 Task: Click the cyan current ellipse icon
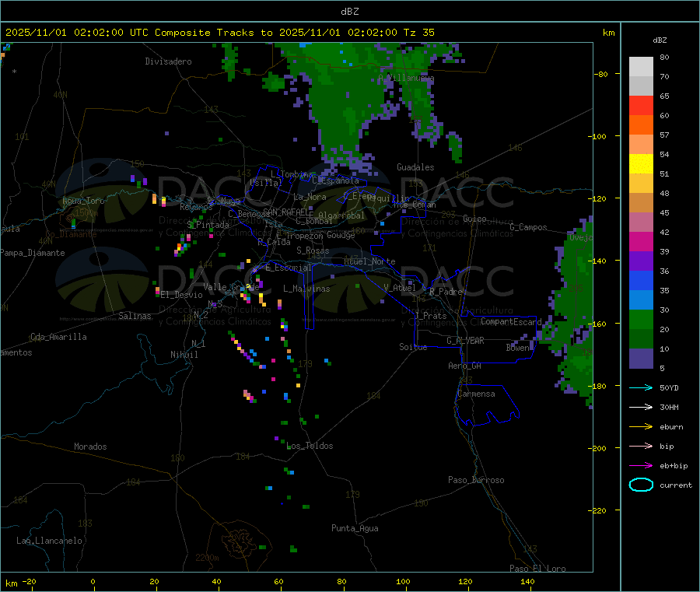[x=641, y=485]
